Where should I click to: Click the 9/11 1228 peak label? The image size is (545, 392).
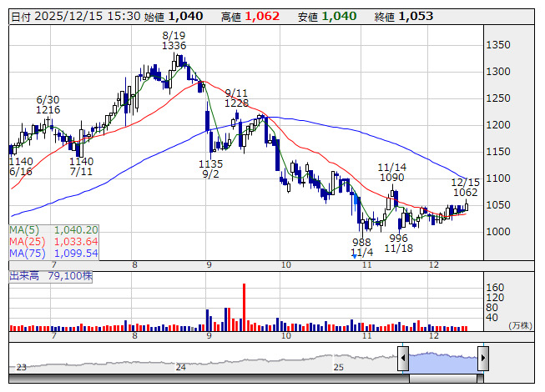pyautogui.click(x=236, y=98)
